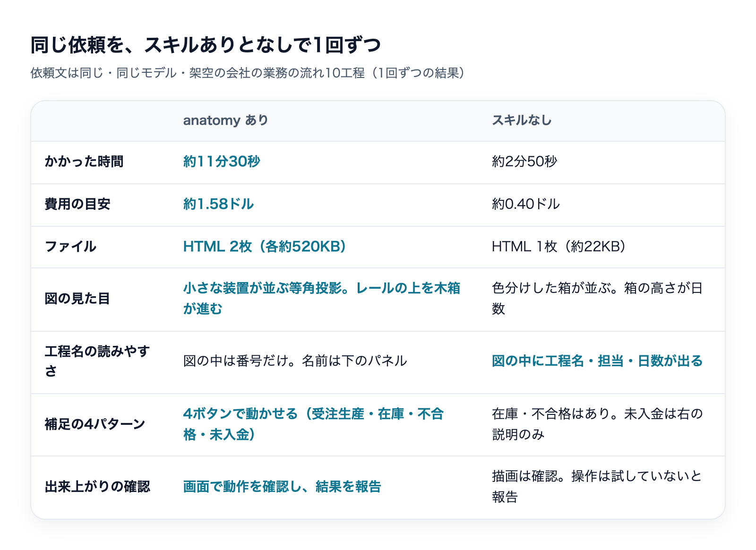Select the column header anatomy あり
Image resolution: width=756 pixels, height=550 pixels.
pyautogui.click(x=225, y=120)
